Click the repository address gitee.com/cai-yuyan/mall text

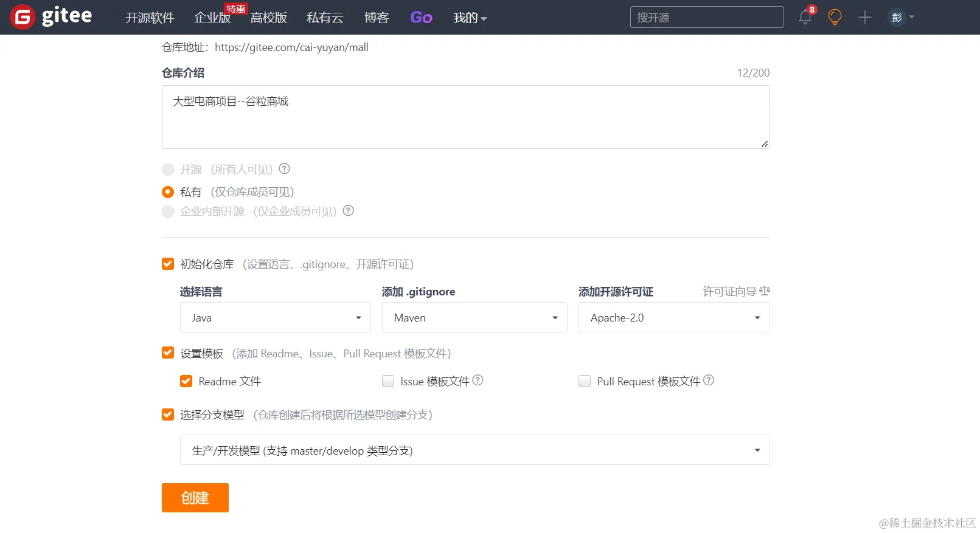[291, 47]
